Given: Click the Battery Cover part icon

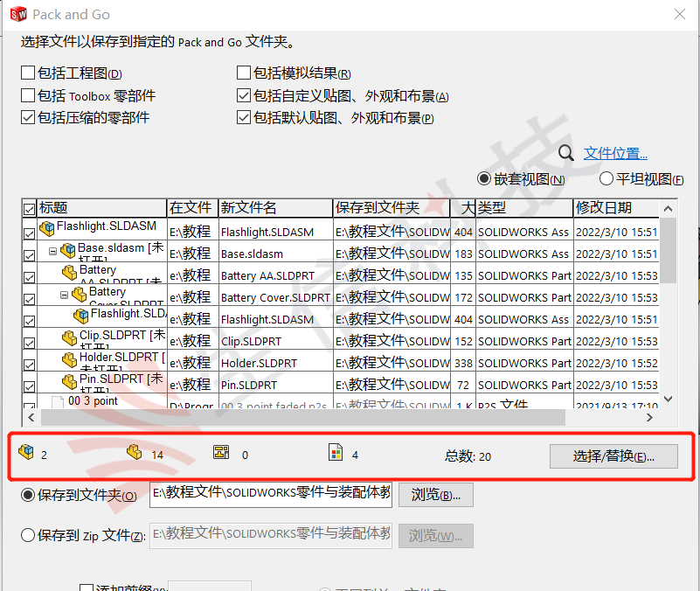Looking at the screenshot, I should point(80,294).
